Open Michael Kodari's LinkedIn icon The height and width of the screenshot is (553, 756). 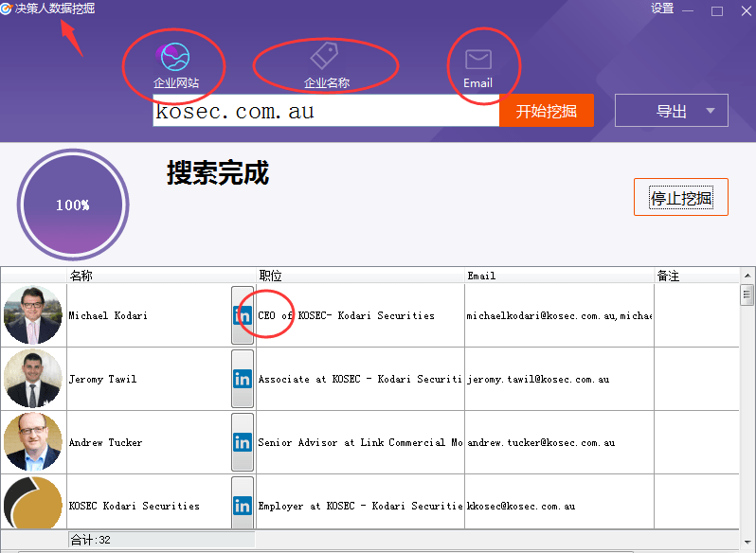click(x=243, y=315)
